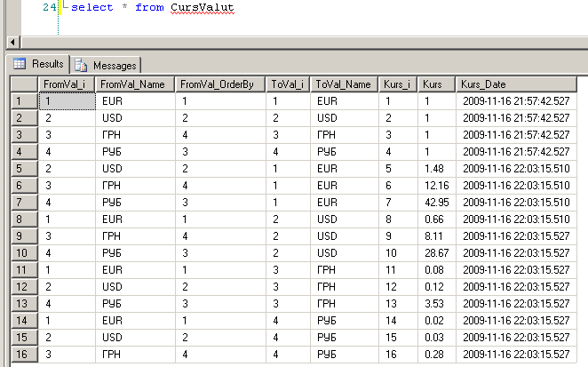Screen dimensions: 588x367
Task: Click ToVal_Name РУБ in row 15
Action: pyautogui.click(x=327, y=338)
